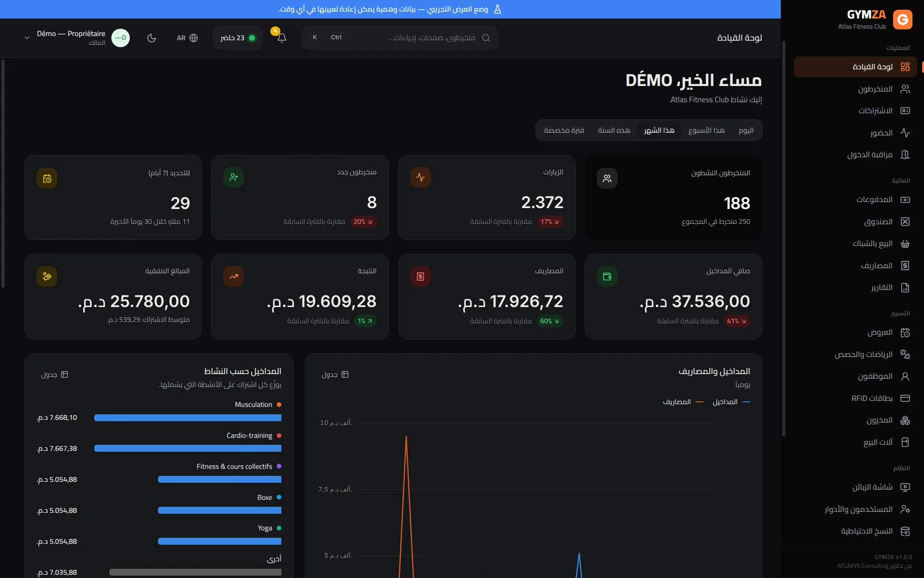Open شاشة الزبائن customer screen

click(855, 487)
